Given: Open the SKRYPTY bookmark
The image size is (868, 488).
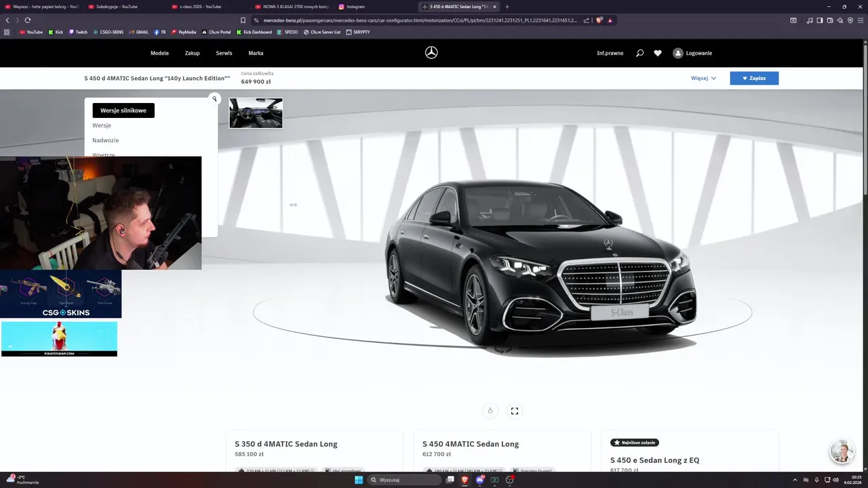Looking at the screenshot, I should pyautogui.click(x=358, y=32).
